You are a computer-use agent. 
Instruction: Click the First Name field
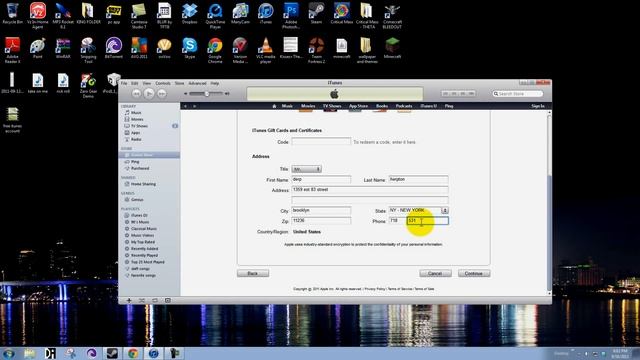(x=321, y=180)
